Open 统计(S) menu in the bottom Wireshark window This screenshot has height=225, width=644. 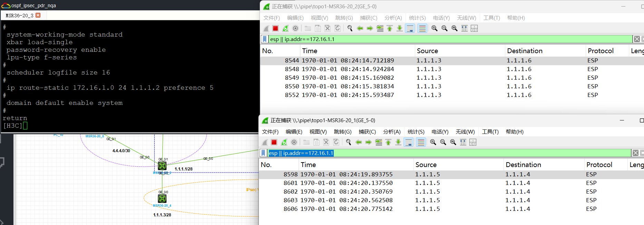[416, 132]
